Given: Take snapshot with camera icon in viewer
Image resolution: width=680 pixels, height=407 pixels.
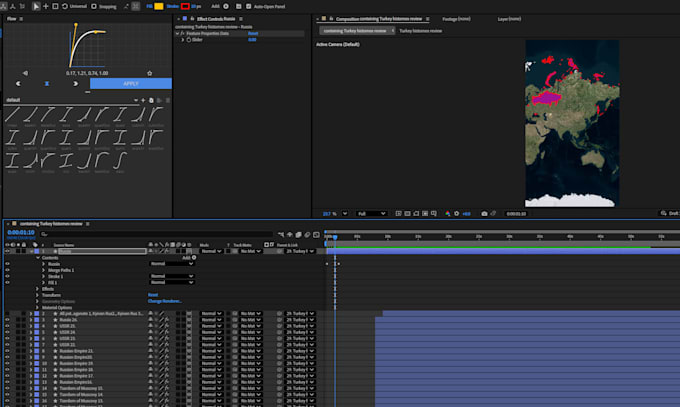Looking at the screenshot, I should click(484, 213).
